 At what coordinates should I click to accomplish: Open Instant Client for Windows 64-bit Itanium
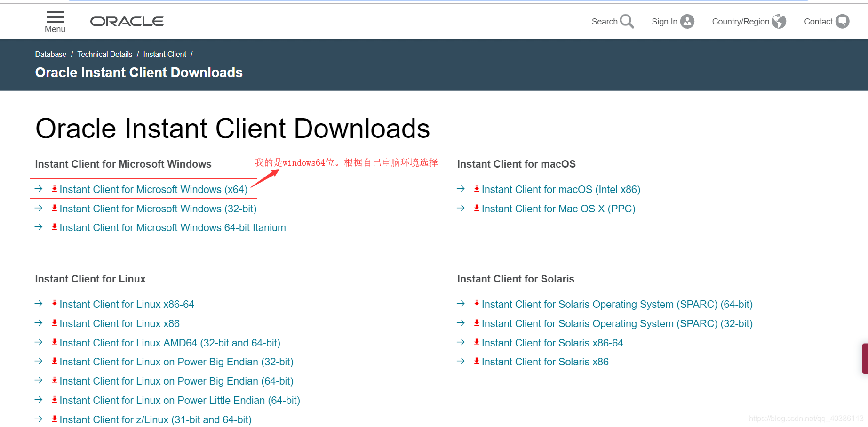173,227
